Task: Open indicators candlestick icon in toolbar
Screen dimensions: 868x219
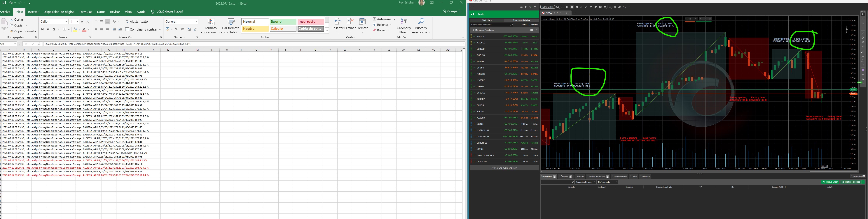Action: [x=595, y=7]
